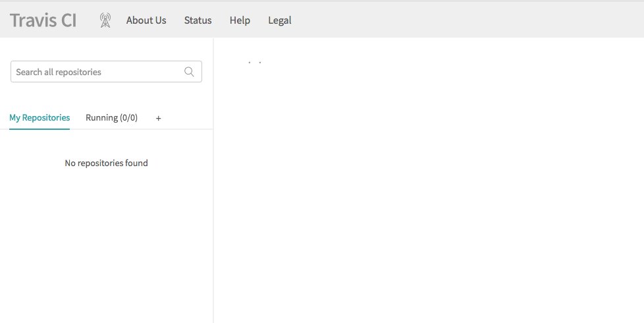Open the broadcast tower icon

[x=105, y=20]
